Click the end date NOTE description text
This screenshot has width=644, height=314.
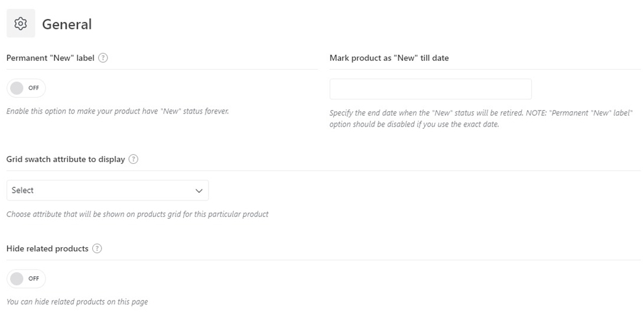click(480, 118)
